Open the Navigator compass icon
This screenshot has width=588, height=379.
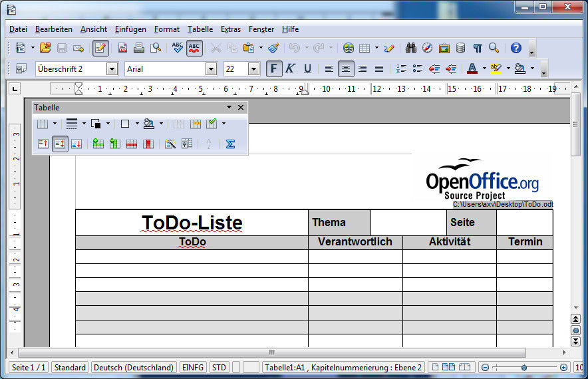pyautogui.click(x=428, y=48)
